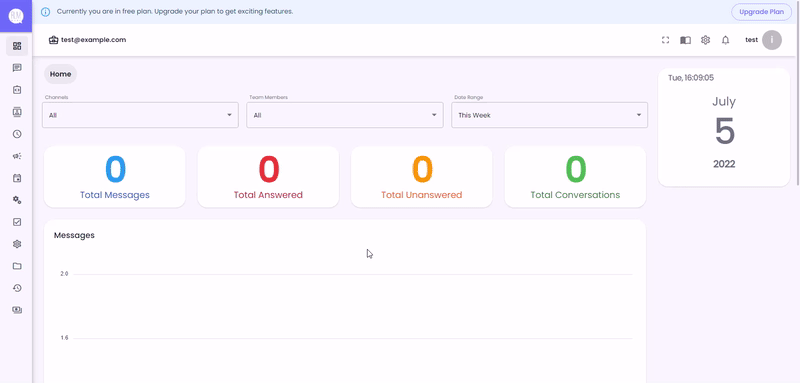Click the Total Messages stat card
Image resolution: width=800 pixels, height=383 pixels.
pyautogui.click(x=115, y=177)
